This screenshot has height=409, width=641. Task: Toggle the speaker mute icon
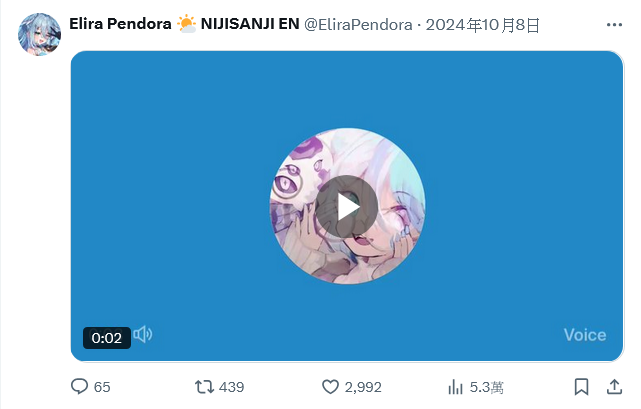point(143,335)
